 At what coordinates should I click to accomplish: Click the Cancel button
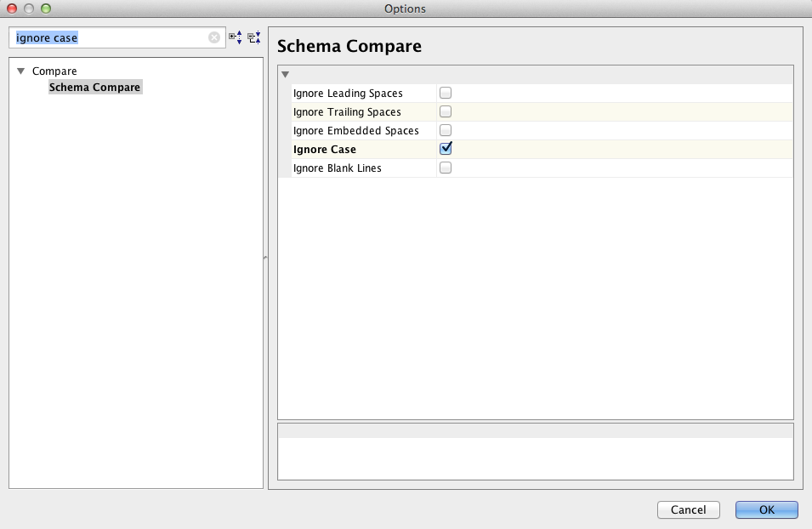tap(688, 509)
